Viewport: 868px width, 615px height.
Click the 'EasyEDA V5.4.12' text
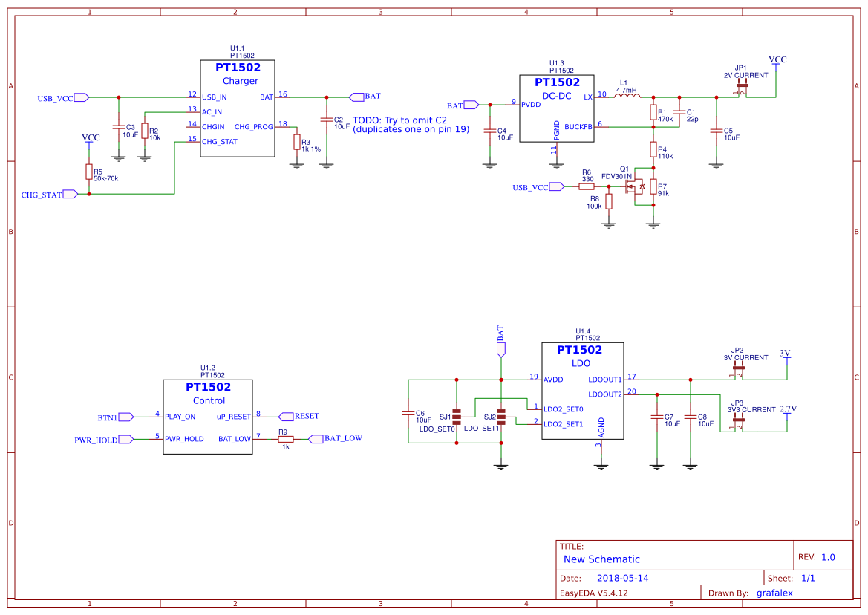pyautogui.click(x=593, y=593)
